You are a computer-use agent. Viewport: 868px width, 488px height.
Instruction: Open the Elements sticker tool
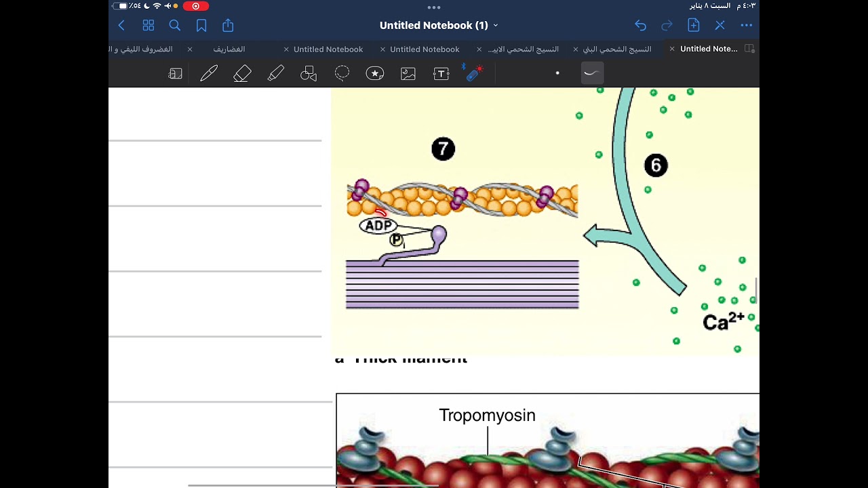[375, 74]
